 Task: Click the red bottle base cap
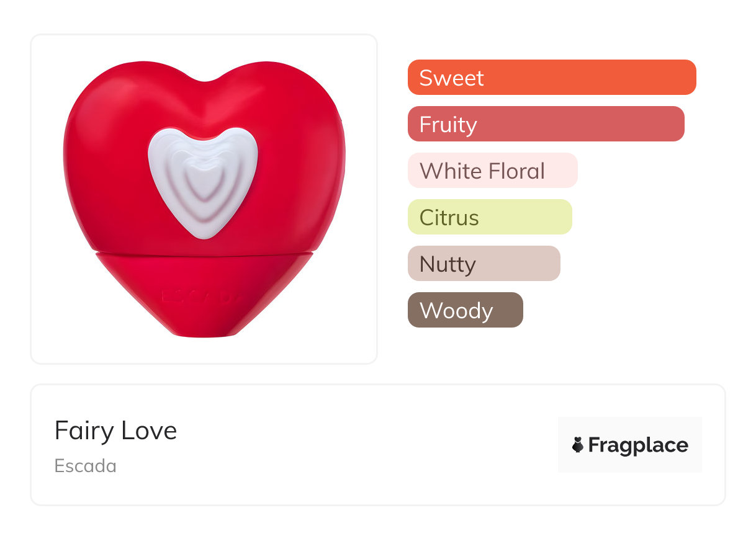[204, 295]
